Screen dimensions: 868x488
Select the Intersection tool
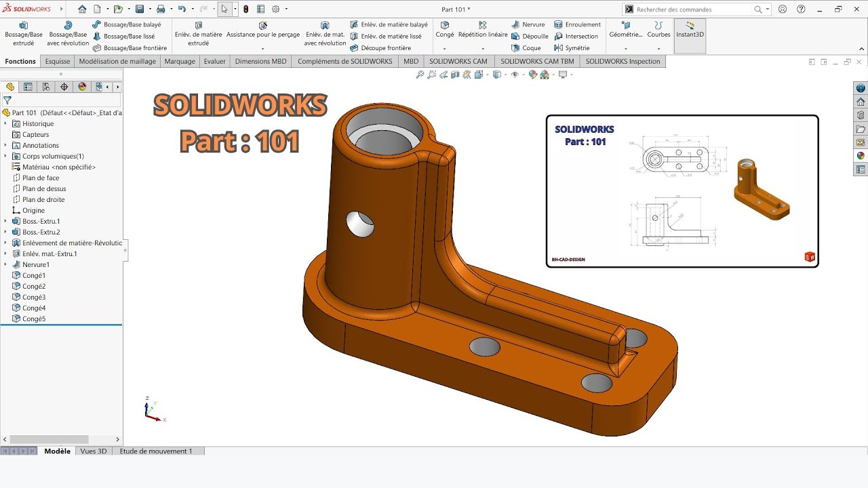[x=576, y=37]
